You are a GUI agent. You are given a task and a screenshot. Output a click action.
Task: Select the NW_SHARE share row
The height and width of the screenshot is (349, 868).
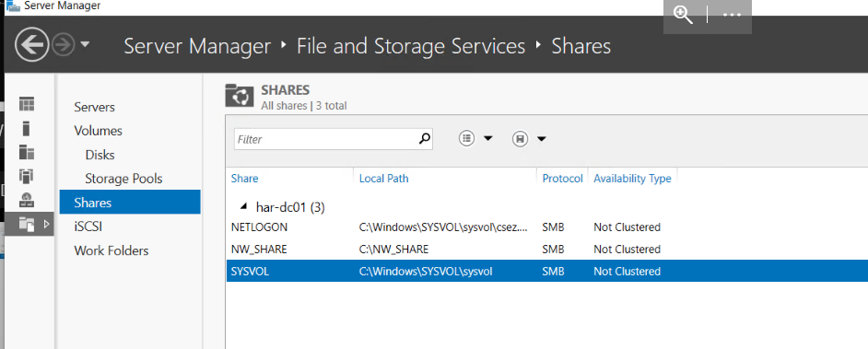tap(547, 249)
